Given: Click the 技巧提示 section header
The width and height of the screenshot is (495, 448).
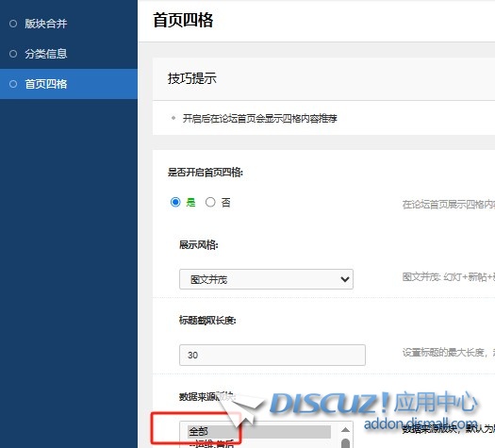Looking at the screenshot, I should (192, 78).
